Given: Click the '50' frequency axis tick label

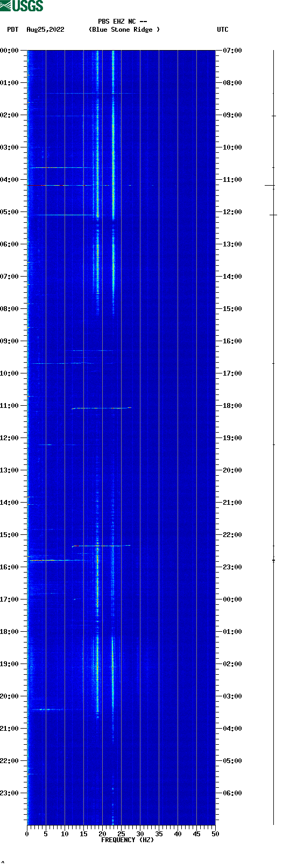Looking at the screenshot, I should (x=215, y=834).
